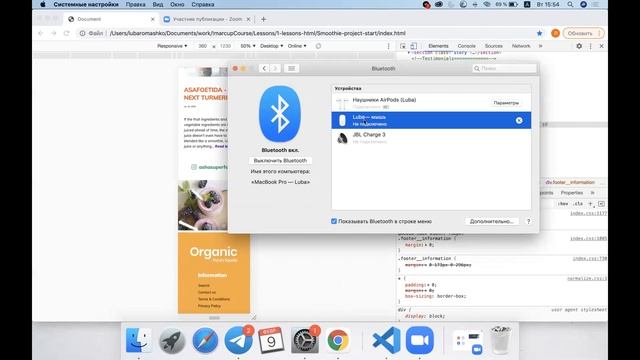Open Safari from the Dock
640x360 pixels.
click(205, 340)
